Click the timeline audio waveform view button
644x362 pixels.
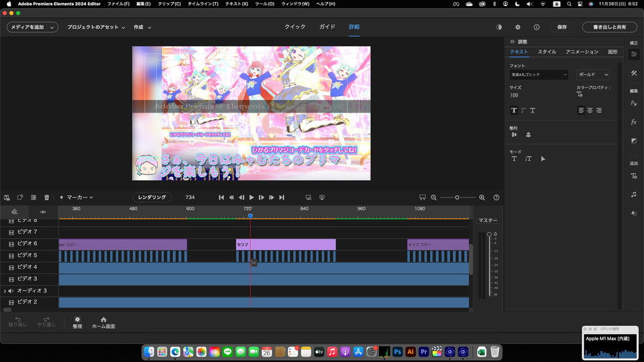point(43,212)
